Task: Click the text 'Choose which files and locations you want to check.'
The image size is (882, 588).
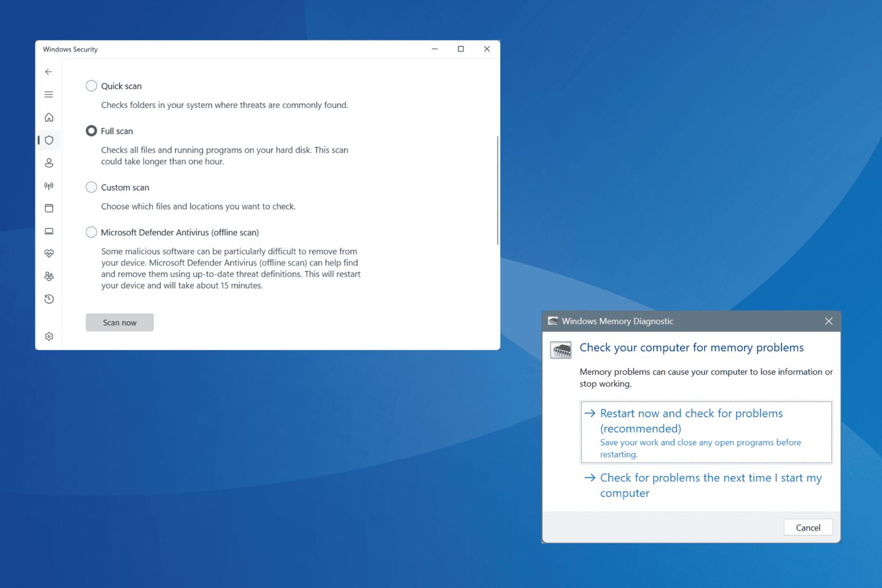Action: pos(198,206)
